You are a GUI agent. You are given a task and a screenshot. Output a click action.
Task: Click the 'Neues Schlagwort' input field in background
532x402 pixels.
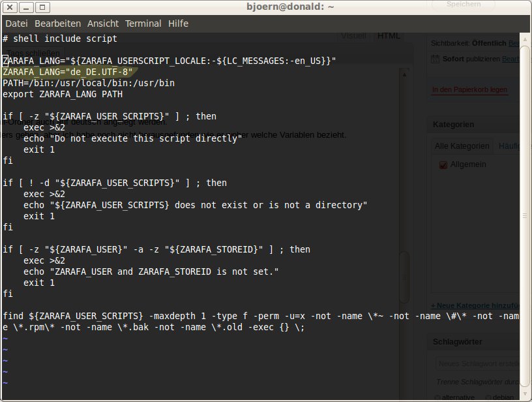pyautogui.click(x=478, y=363)
